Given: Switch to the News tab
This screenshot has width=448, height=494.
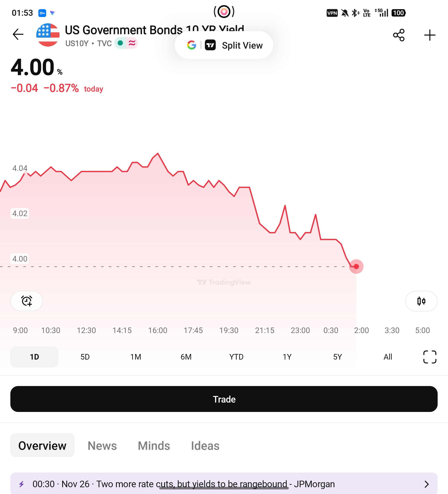Looking at the screenshot, I should click(x=102, y=445).
